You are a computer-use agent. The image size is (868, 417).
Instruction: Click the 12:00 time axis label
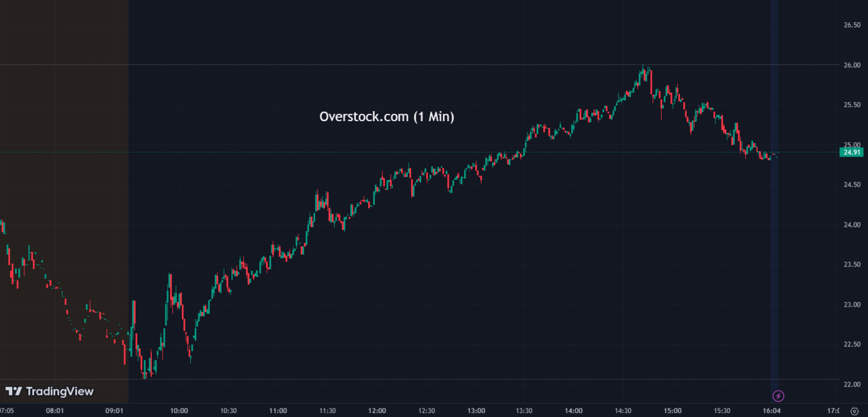coord(377,410)
